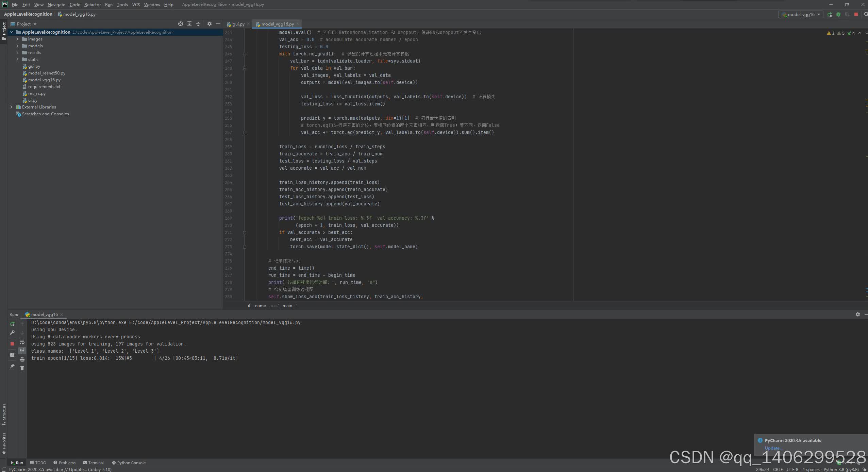Open the Terminal tool window button
Viewport: 868px width, 472px height.
tap(93, 463)
